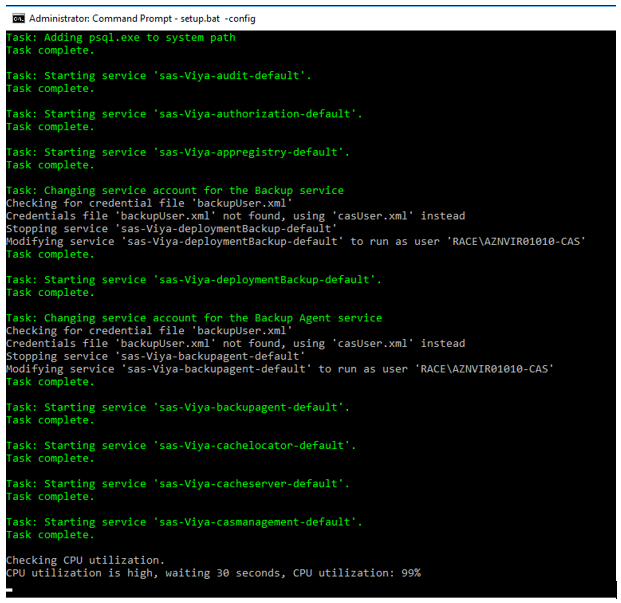
Task: Click the Command Prompt window icon
Action: pyautogui.click(x=18, y=18)
